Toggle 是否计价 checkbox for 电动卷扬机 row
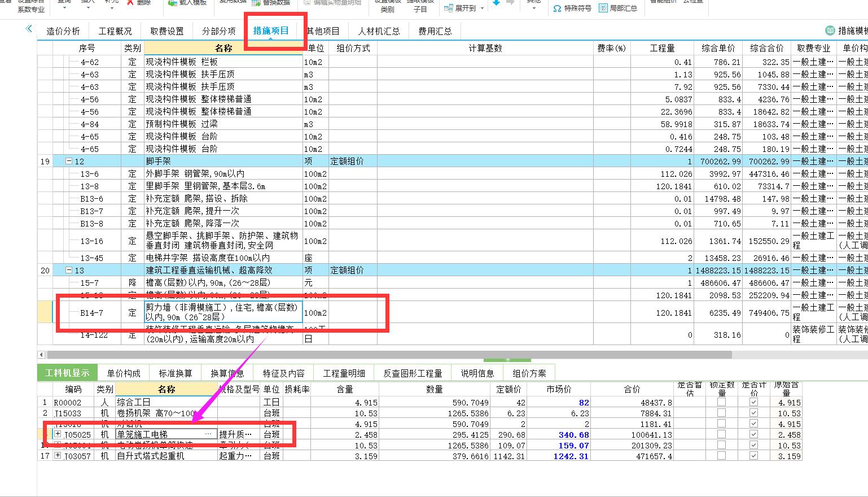Screen dimensions: 868x497 pyautogui.click(x=753, y=445)
